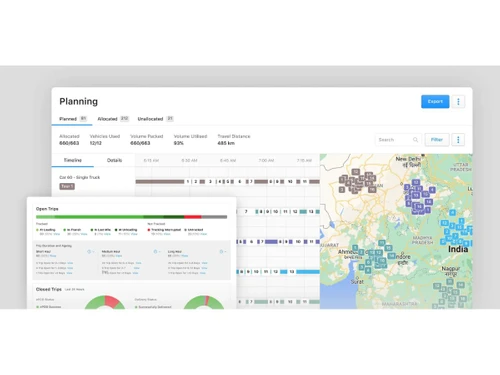Expand the Short Haul time dropdown
This screenshot has height=375, width=500.
(91, 252)
